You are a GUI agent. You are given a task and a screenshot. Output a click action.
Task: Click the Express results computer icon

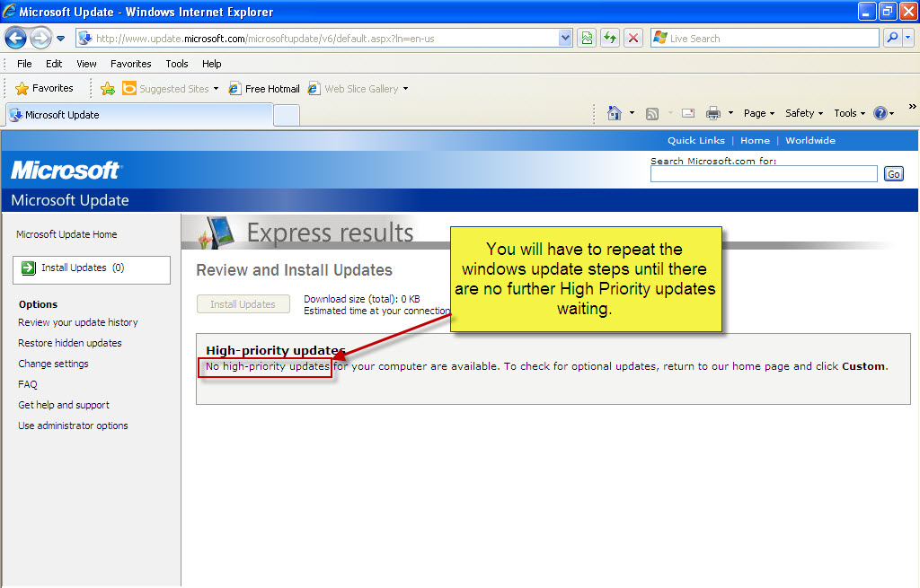click(217, 233)
